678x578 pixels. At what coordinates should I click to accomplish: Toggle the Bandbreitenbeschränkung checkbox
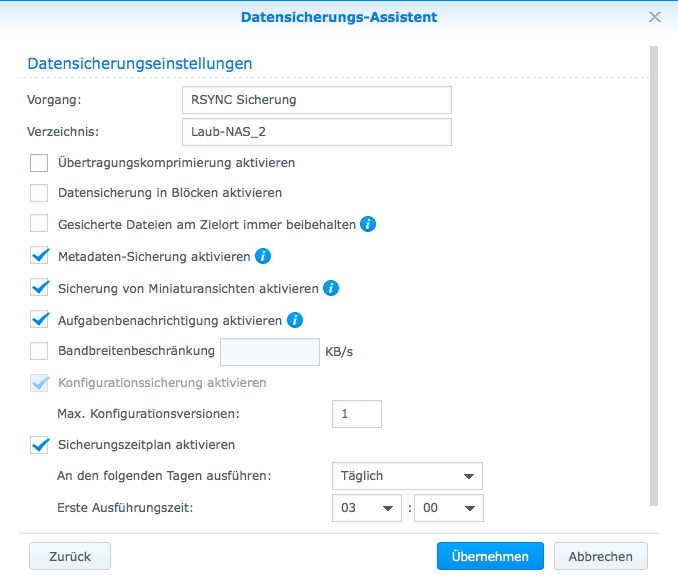click(x=39, y=351)
